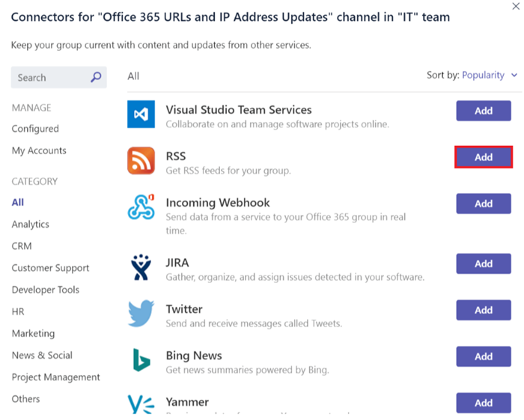Click the Bing News title
524x420 pixels.
(194, 356)
